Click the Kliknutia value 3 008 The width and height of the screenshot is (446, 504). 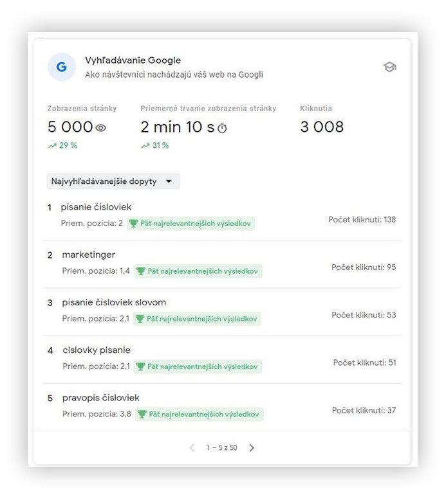[322, 127]
